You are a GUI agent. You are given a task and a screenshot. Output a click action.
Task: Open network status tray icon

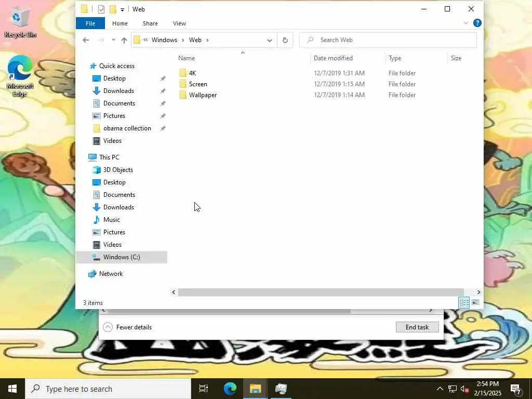[453, 389]
